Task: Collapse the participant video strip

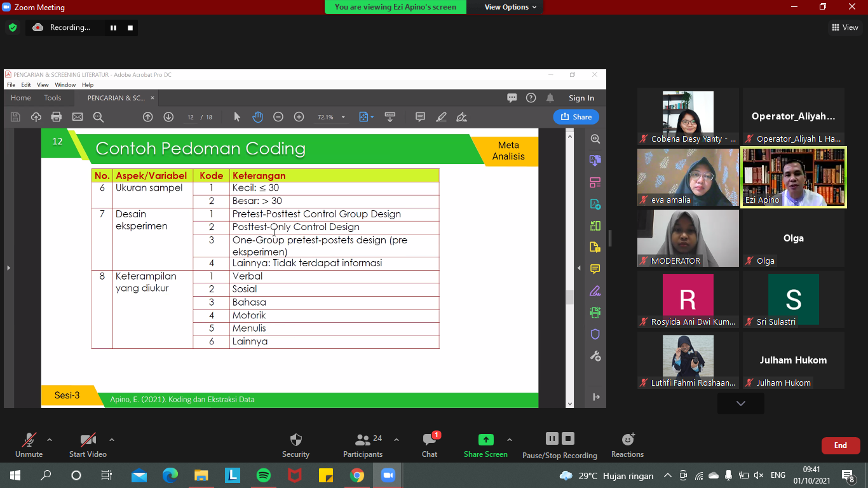Action: coord(740,403)
